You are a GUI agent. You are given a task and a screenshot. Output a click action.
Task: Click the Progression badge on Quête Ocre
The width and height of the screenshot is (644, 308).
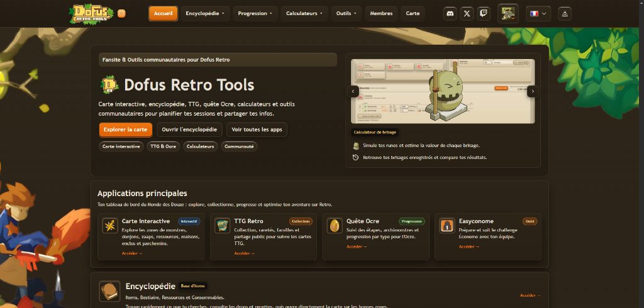(x=411, y=221)
